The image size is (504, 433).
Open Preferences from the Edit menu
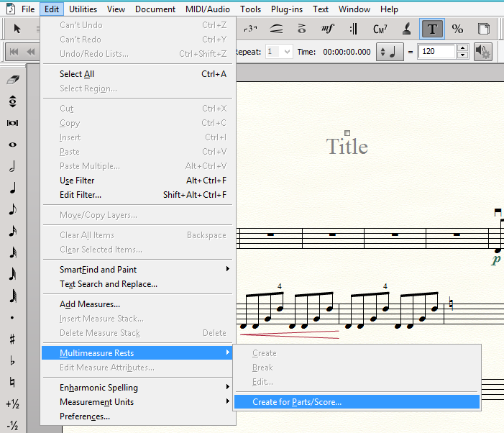pyautogui.click(x=85, y=416)
